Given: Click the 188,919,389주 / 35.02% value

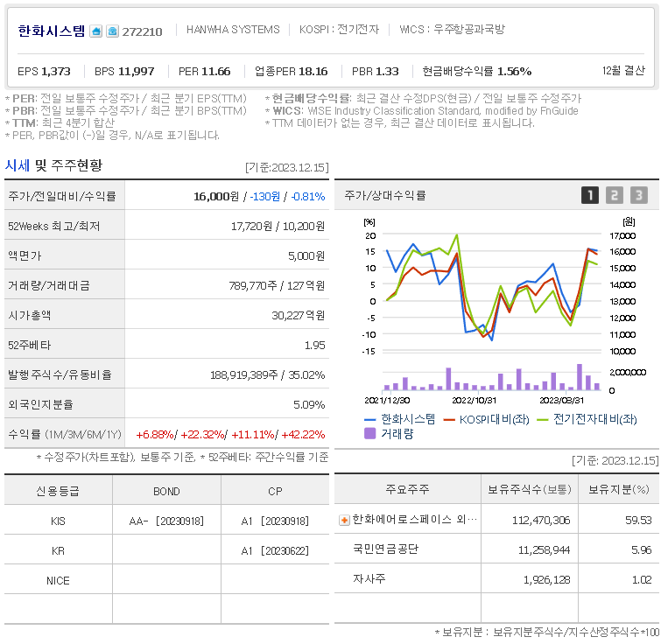Looking at the screenshot, I should tap(268, 375).
